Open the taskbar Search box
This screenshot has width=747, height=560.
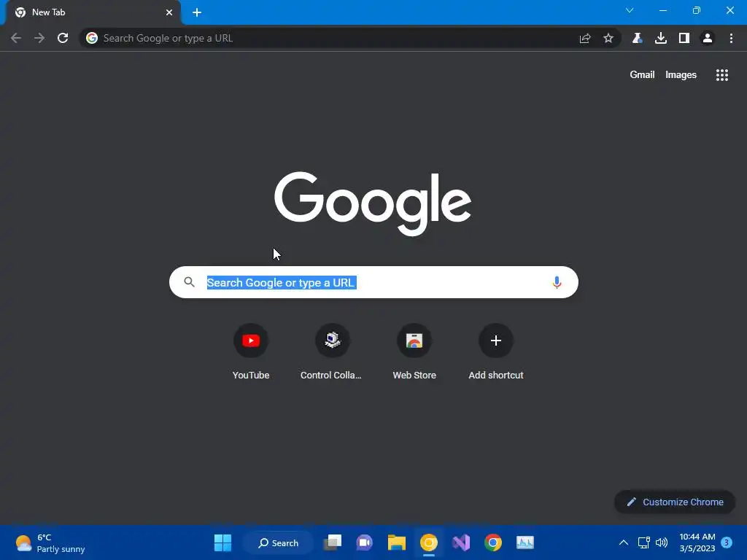click(278, 542)
